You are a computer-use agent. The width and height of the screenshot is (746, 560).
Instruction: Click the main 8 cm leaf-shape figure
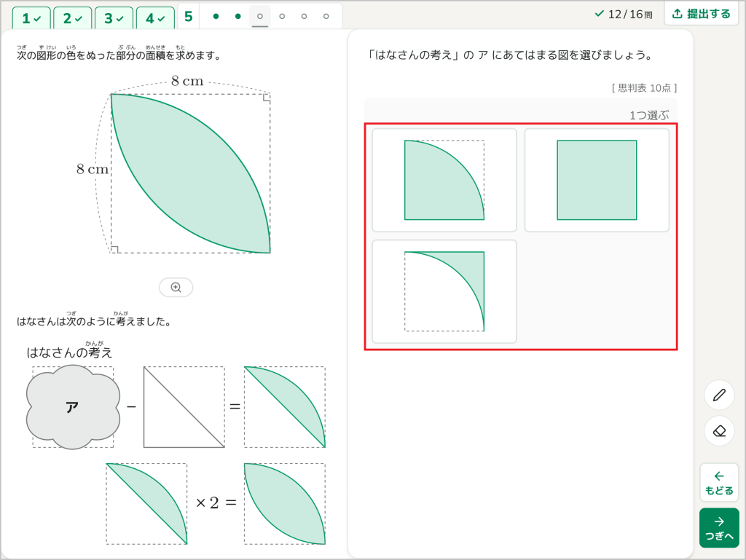tap(190, 173)
